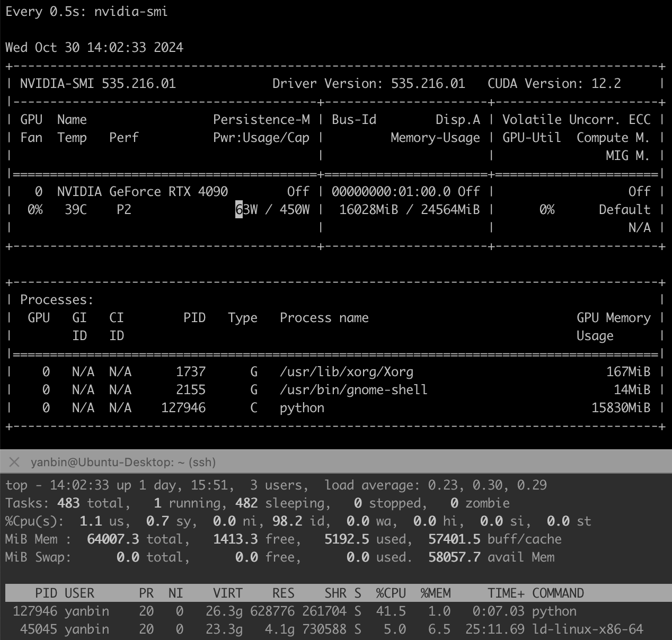Click the PID column header in top
The image size is (672, 640).
coord(46,593)
